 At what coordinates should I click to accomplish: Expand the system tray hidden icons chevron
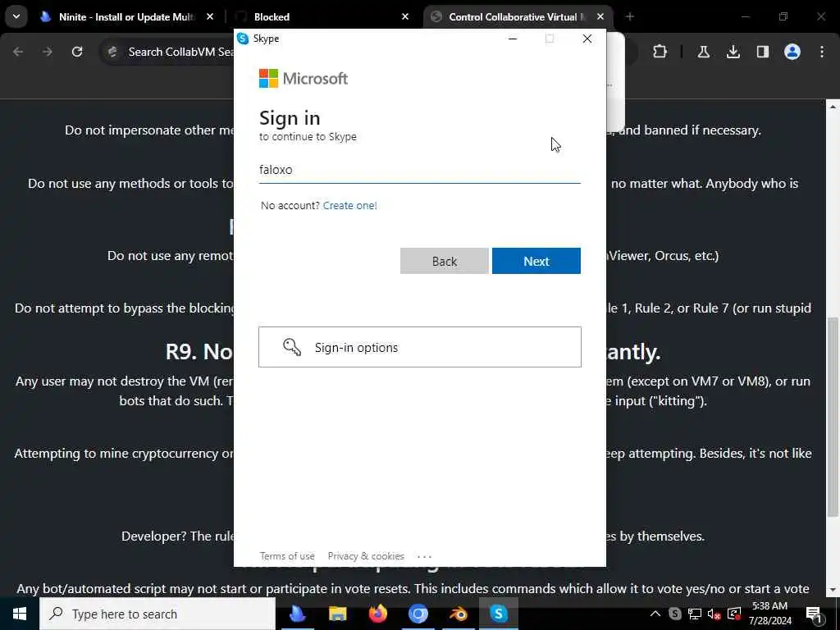click(x=655, y=614)
